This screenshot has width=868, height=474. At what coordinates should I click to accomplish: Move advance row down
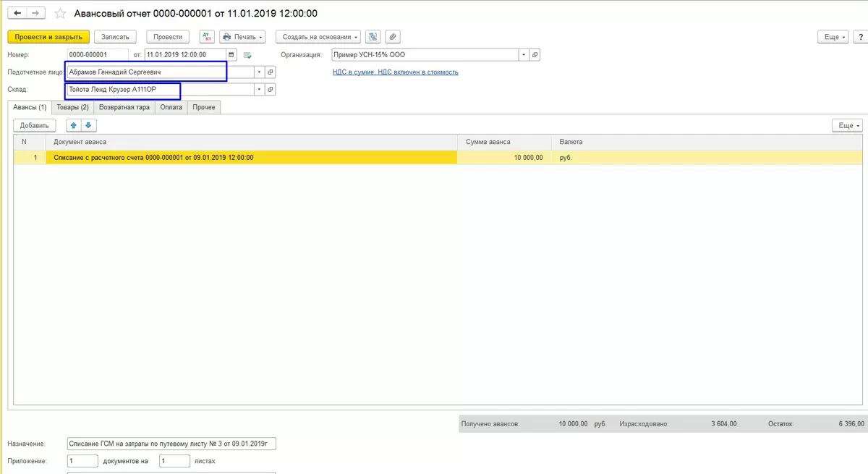coord(89,125)
